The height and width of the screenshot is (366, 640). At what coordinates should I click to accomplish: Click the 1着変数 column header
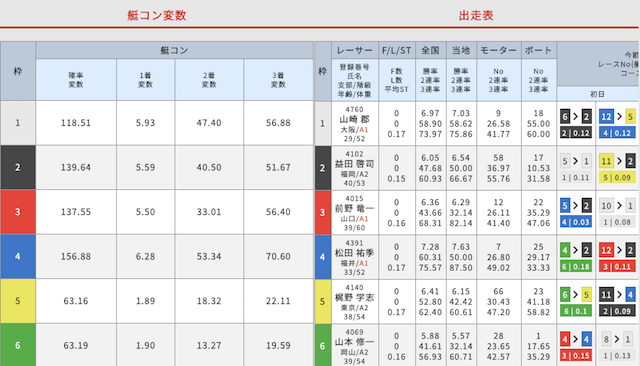pos(145,80)
